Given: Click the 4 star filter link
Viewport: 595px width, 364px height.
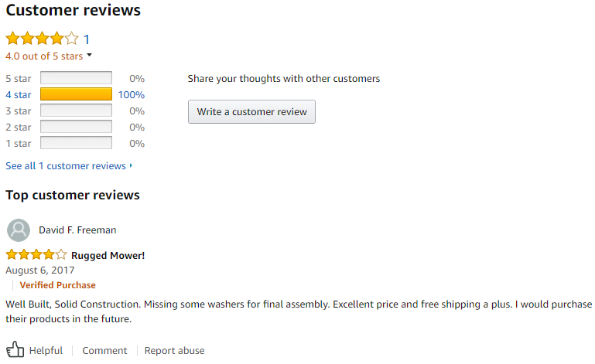Looking at the screenshot, I should (19, 95).
